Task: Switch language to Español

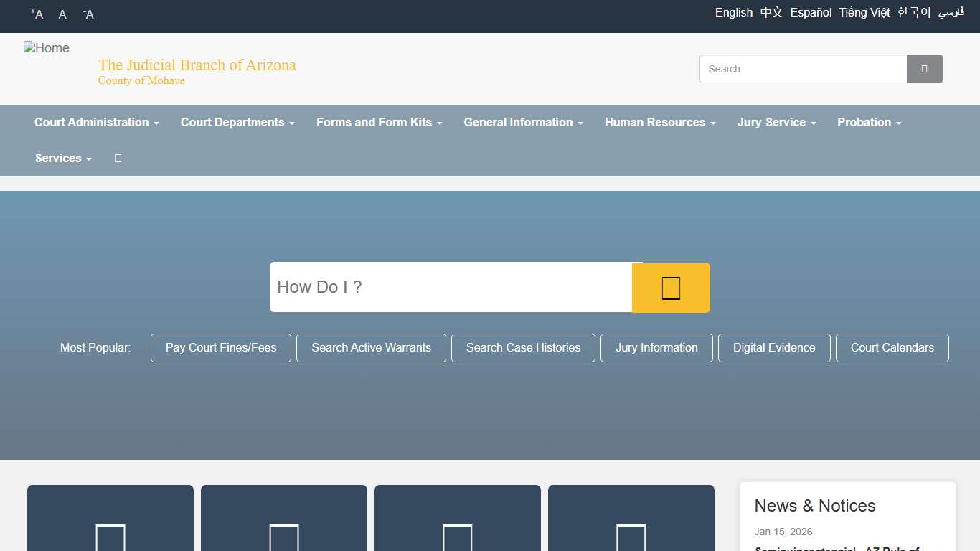Action: click(x=811, y=13)
